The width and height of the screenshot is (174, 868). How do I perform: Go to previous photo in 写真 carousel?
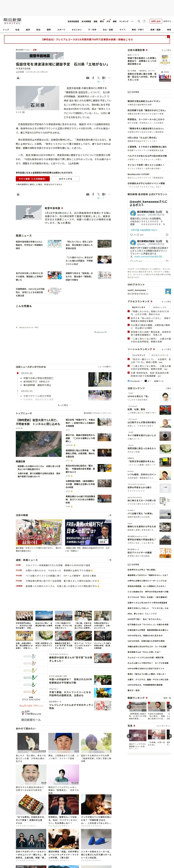129,736
